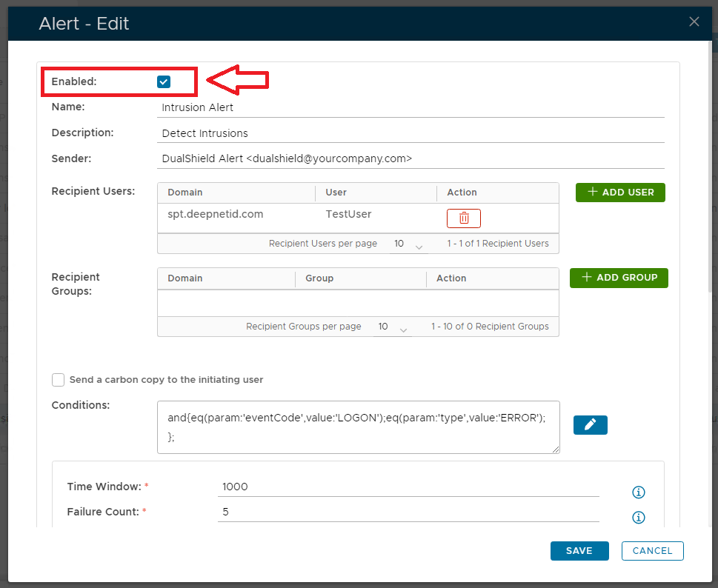
Task: Close the Alert - Edit dialog
Action: [x=694, y=21]
